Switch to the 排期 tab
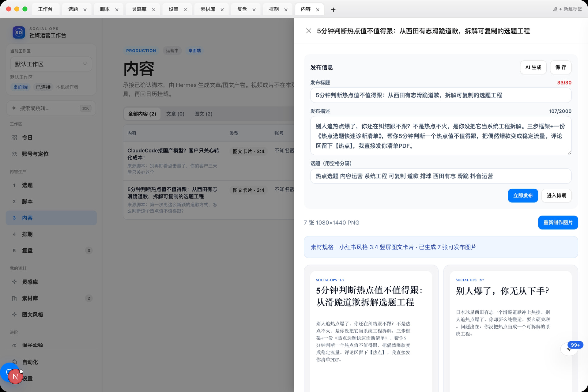The width and height of the screenshot is (588, 392). click(274, 9)
